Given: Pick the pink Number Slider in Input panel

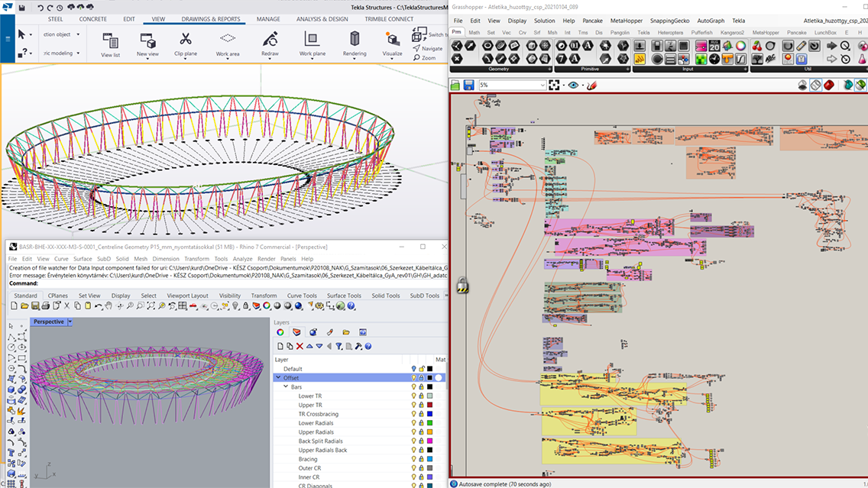Looking at the screenshot, I should [x=701, y=46].
